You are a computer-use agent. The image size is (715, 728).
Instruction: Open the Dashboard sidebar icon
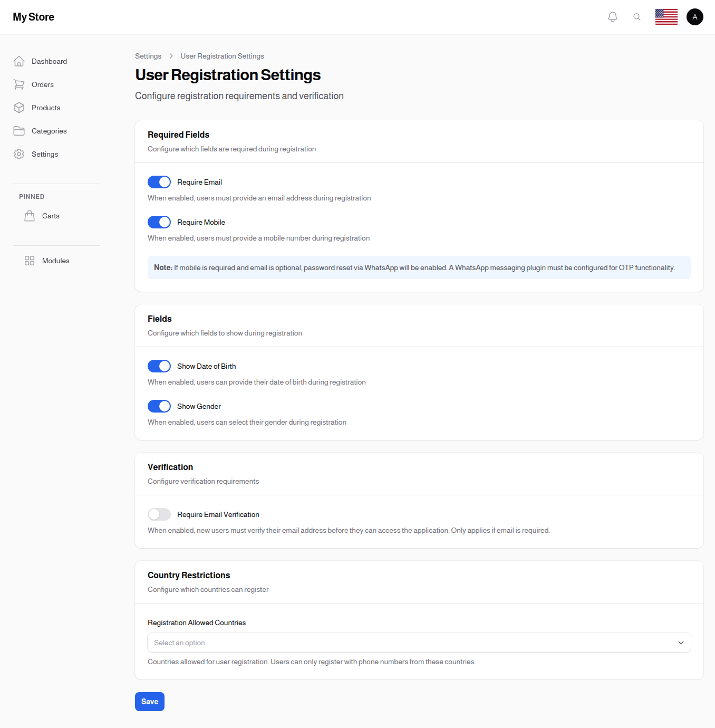[19, 61]
